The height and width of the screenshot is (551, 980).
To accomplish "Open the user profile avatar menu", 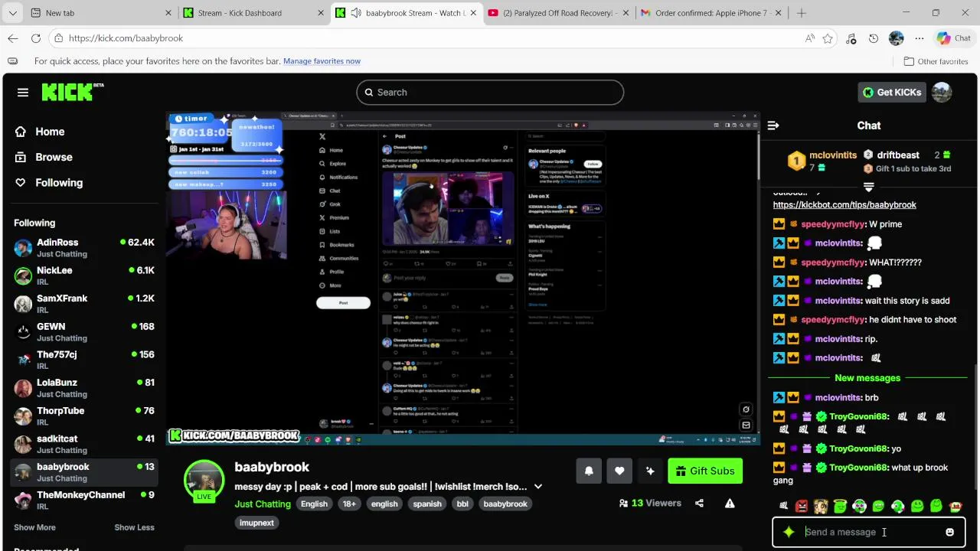I will coord(942,92).
